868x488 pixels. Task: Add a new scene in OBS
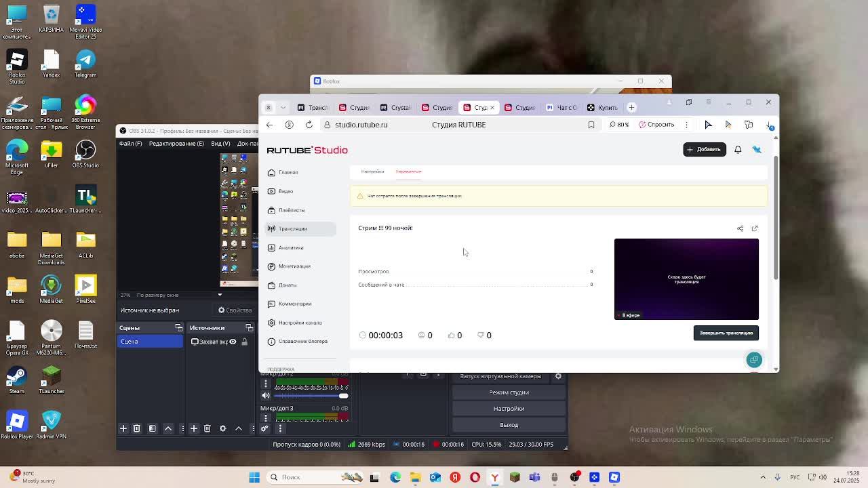(x=123, y=428)
